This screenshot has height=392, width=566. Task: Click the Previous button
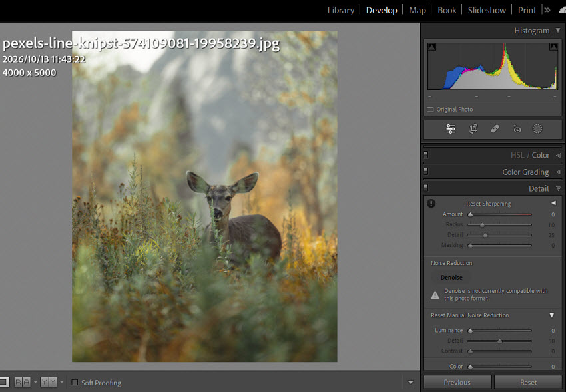click(x=457, y=382)
